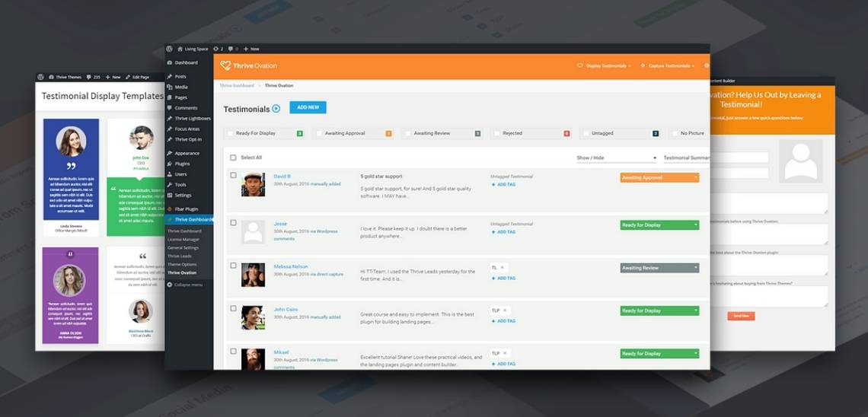
Task: Click the Edit Page pencil in the Thrive Themes window
Action: (x=128, y=77)
